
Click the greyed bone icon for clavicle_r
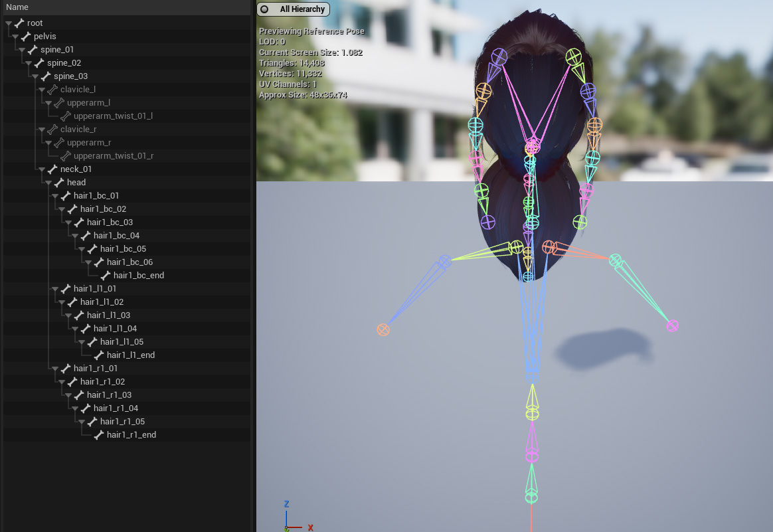[52, 129]
